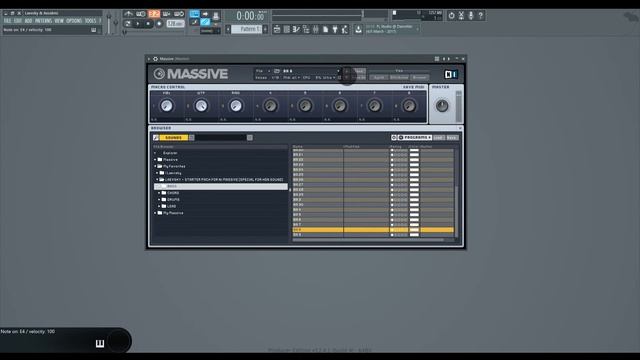Start playback with the play button
The height and width of the screenshot is (360, 640).
pos(138,24)
